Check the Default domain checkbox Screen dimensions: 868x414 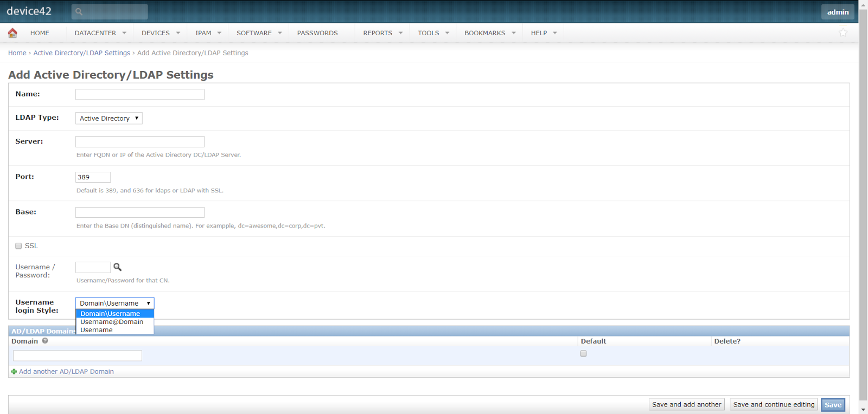583,353
